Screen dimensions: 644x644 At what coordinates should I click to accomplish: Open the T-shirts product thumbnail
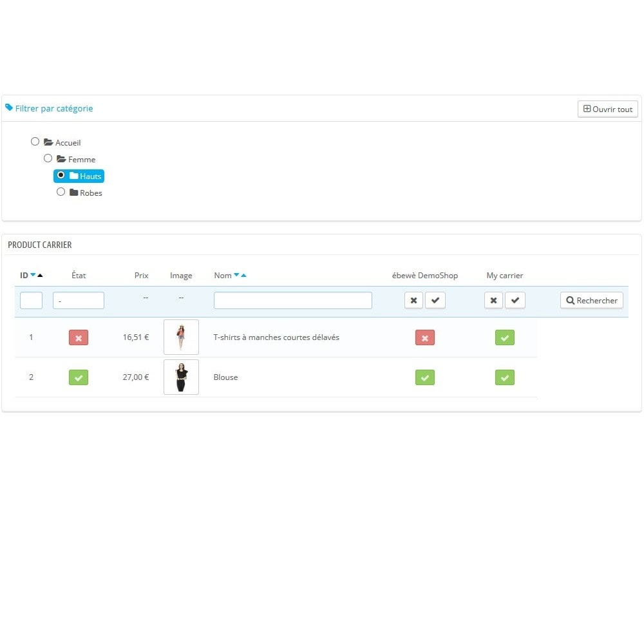(x=181, y=337)
